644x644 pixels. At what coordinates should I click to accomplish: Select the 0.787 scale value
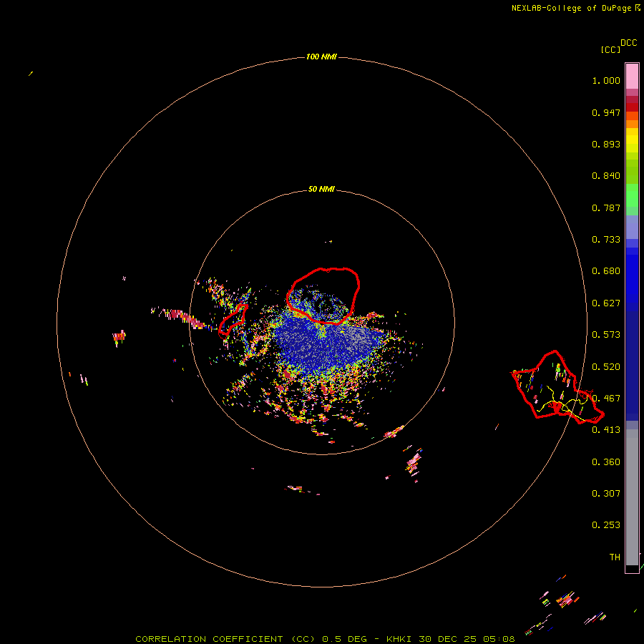coord(606,208)
